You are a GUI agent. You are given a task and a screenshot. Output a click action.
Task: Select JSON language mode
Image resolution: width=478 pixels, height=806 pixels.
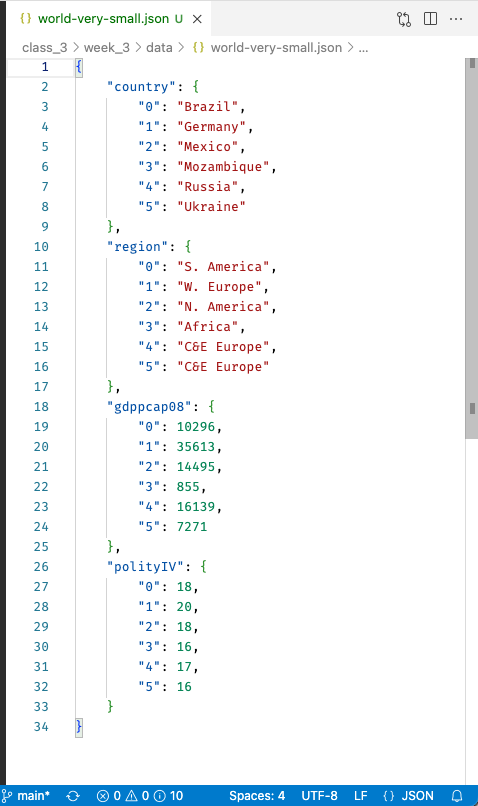pyautogui.click(x=409, y=796)
